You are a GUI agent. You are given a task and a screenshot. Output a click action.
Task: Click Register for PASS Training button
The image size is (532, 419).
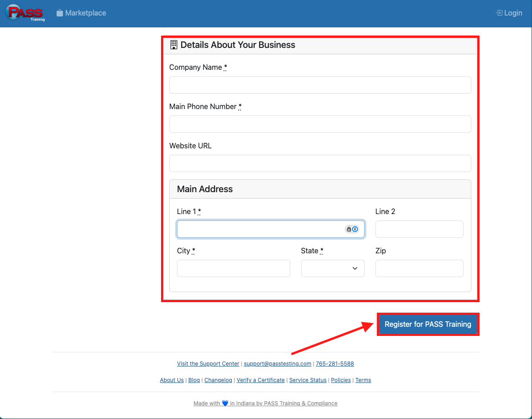pyautogui.click(x=428, y=324)
